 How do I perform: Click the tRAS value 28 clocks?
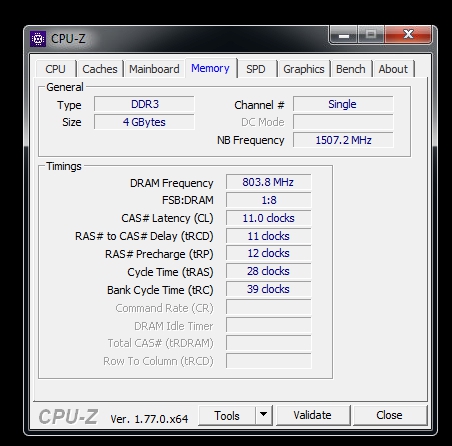tap(269, 271)
